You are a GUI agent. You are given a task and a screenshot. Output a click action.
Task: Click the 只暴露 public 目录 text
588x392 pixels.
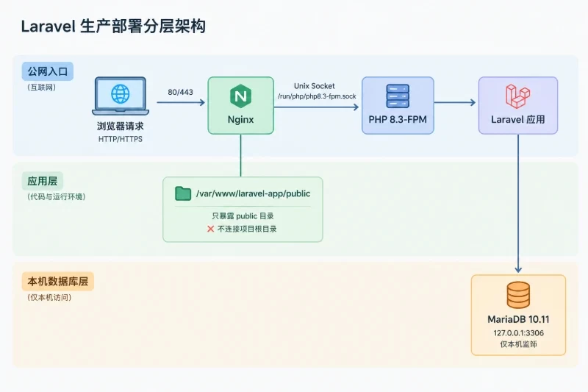coord(243,216)
